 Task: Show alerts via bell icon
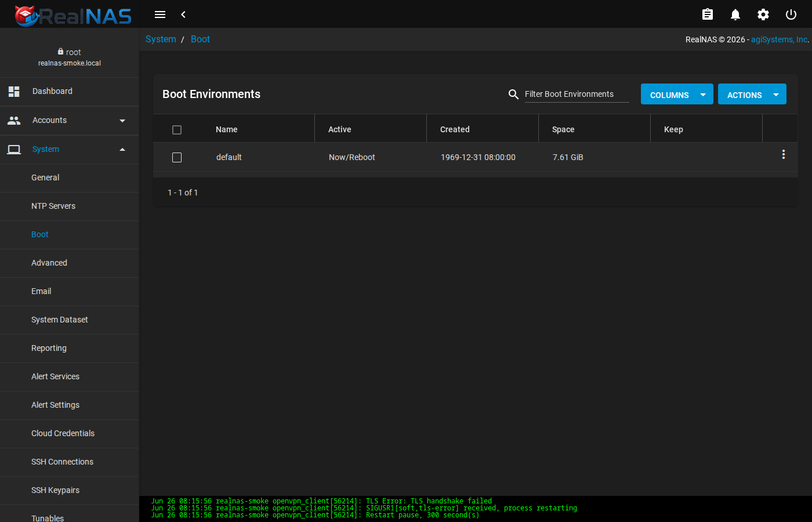click(x=735, y=14)
